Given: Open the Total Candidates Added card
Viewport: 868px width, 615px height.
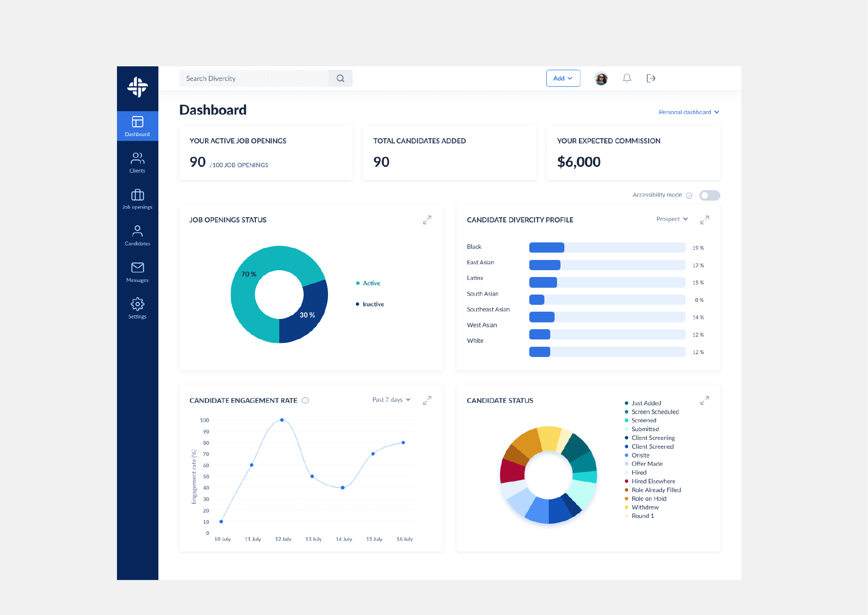Looking at the screenshot, I should [450, 153].
